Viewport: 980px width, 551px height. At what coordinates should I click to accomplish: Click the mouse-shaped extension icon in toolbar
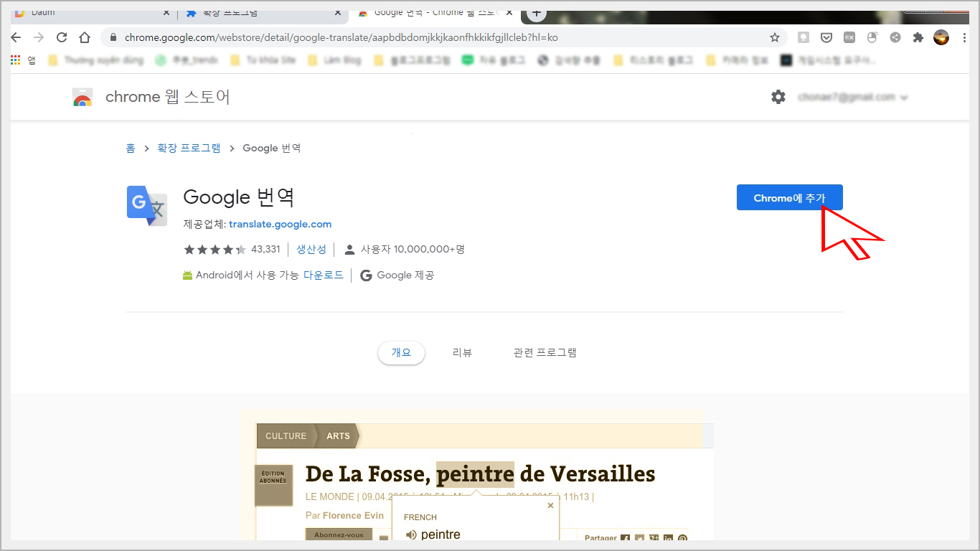[x=872, y=37]
